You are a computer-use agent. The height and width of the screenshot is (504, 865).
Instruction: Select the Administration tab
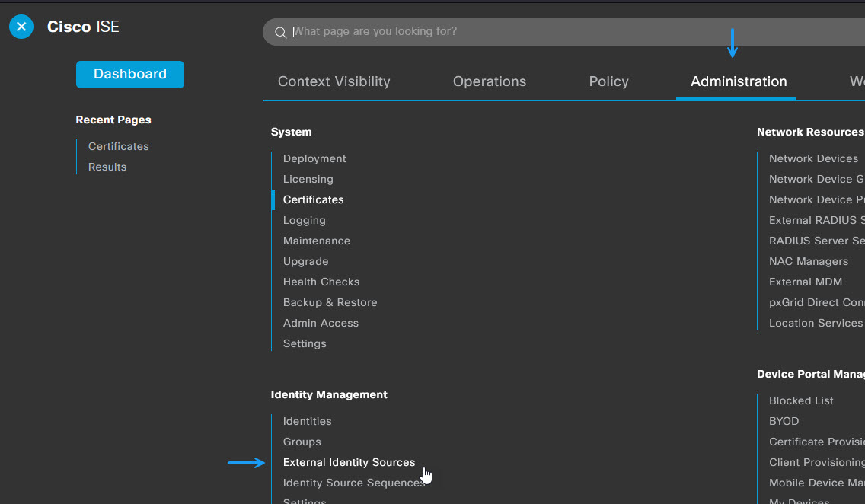point(739,81)
